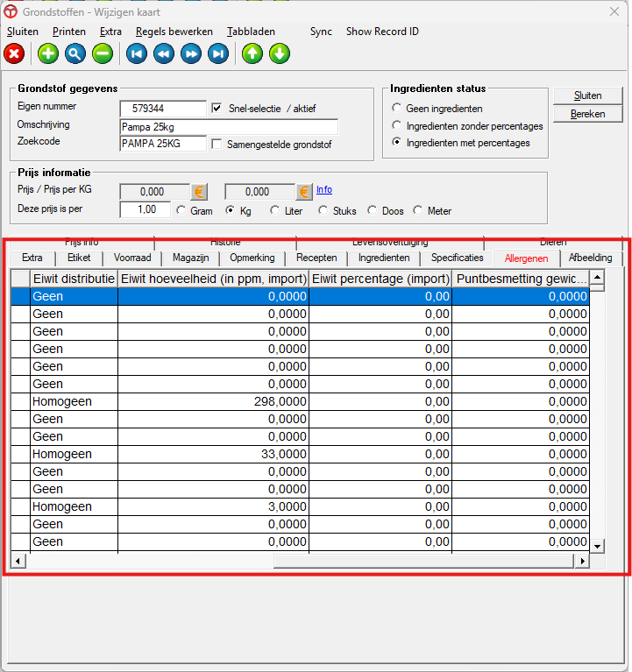
Task: Switch to the Voorraad tab
Action: pyautogui.click(x=132, y=258)
